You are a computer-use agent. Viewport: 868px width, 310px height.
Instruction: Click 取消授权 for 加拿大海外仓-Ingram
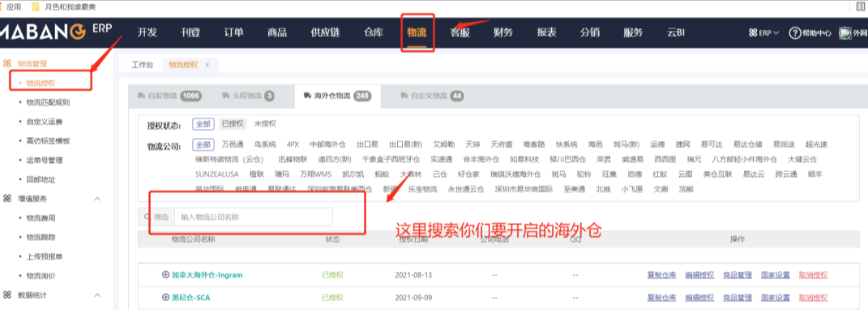click(x=813, y=274)
